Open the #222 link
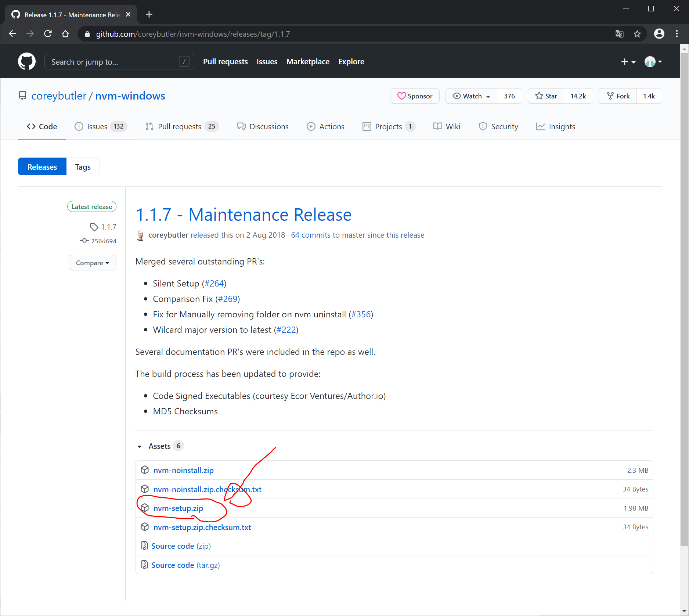Viewport: 689px width, 616px height. pos(286,330)
